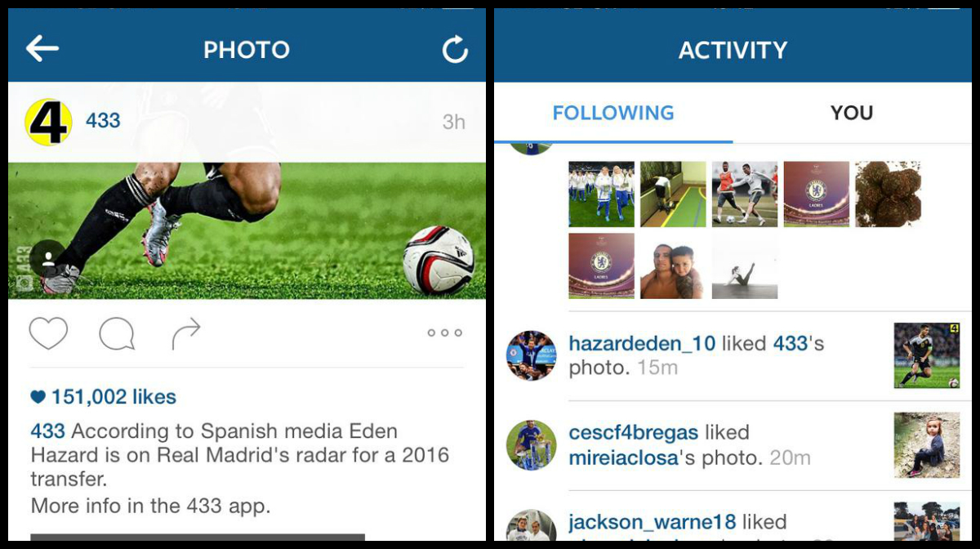Go back with the left arrow icon
Viewport: 980px width, 549px height.
(42, 49)
